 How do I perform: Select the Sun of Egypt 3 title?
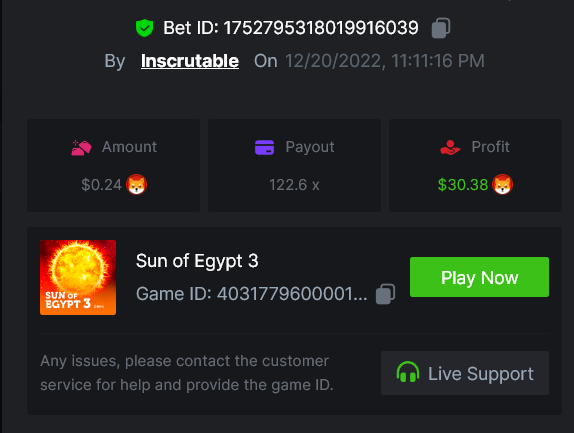tap(197, 261)
